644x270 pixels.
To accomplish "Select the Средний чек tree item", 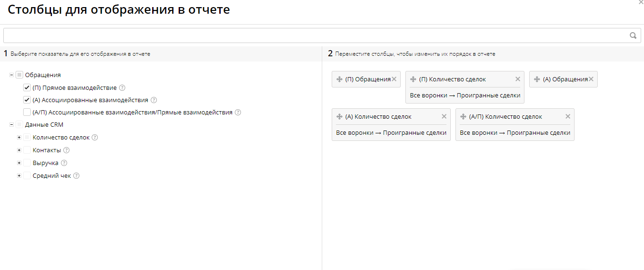I will coord(52,175).
